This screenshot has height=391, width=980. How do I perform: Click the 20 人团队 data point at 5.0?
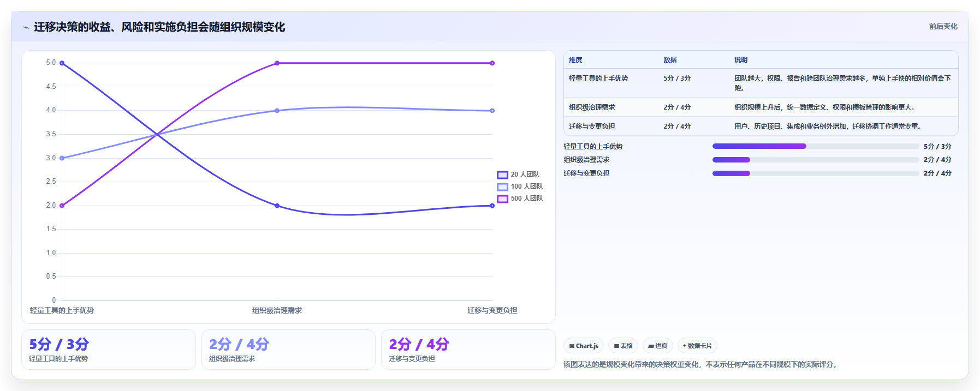(62, 63)
